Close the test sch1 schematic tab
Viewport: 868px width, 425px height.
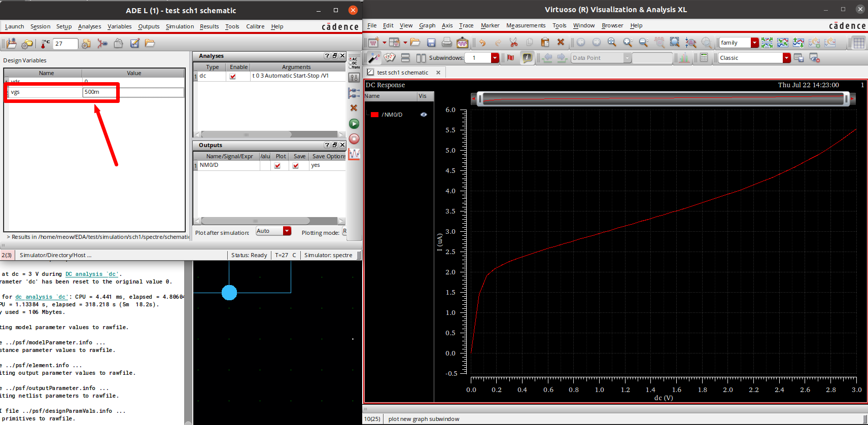click(x=438, y=73)
